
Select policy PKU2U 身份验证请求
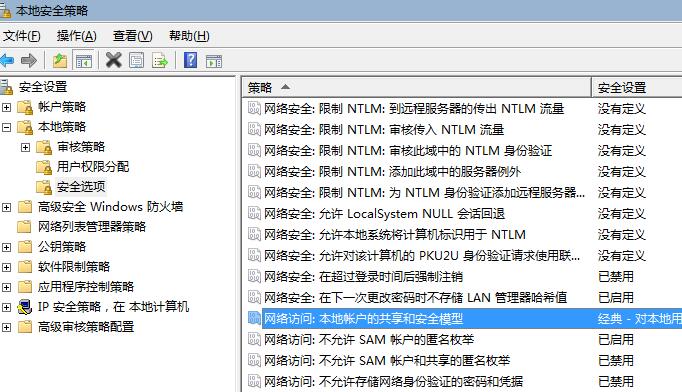point(422,255)
